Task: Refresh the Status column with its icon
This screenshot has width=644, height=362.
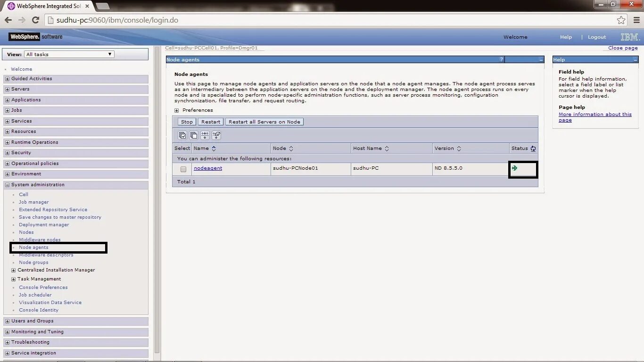Action: [533, 148]
